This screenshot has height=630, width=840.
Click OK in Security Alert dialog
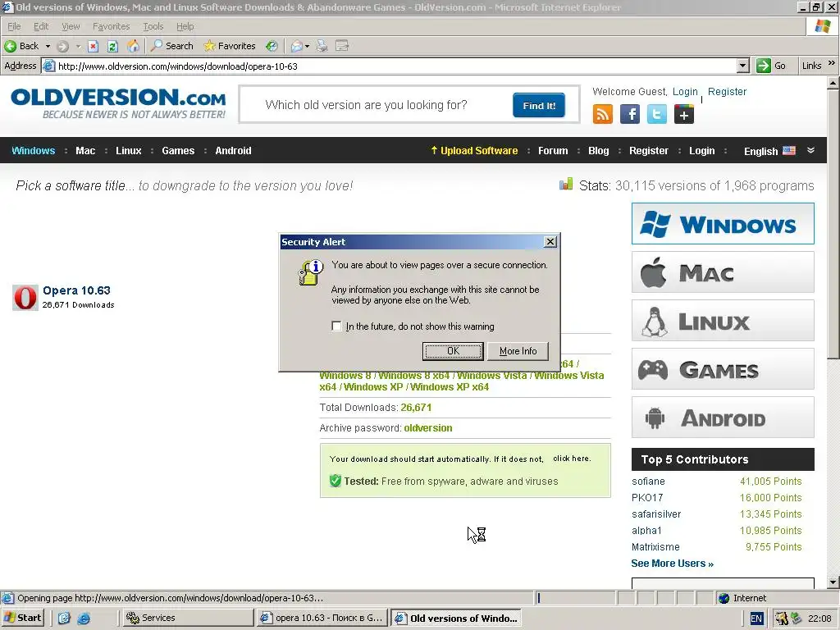(x=453, y=351)
